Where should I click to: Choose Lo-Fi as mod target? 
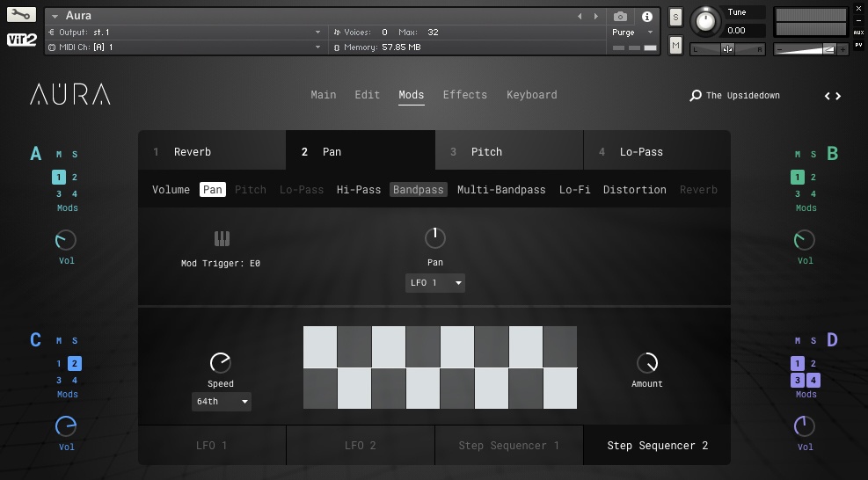(574, 189)
